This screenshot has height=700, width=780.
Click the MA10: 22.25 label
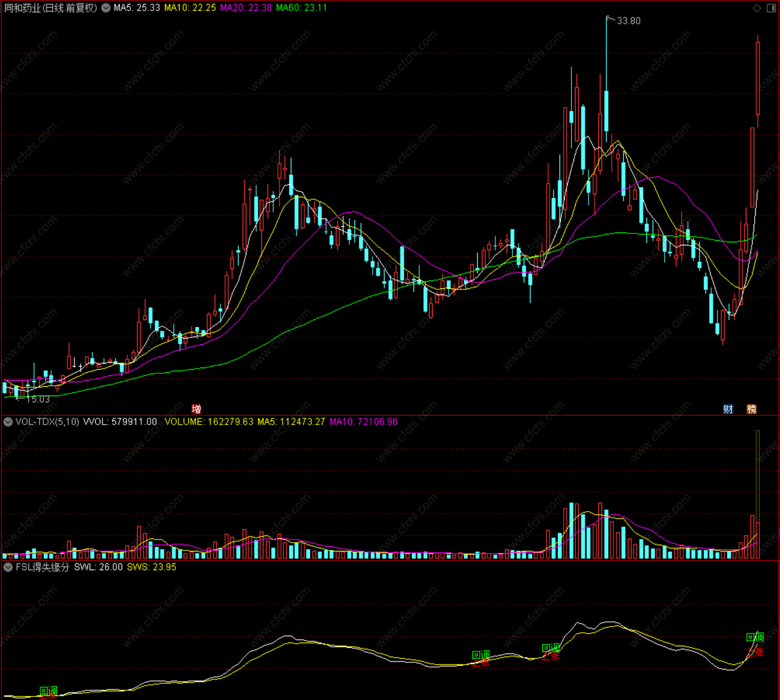point(190,8)
